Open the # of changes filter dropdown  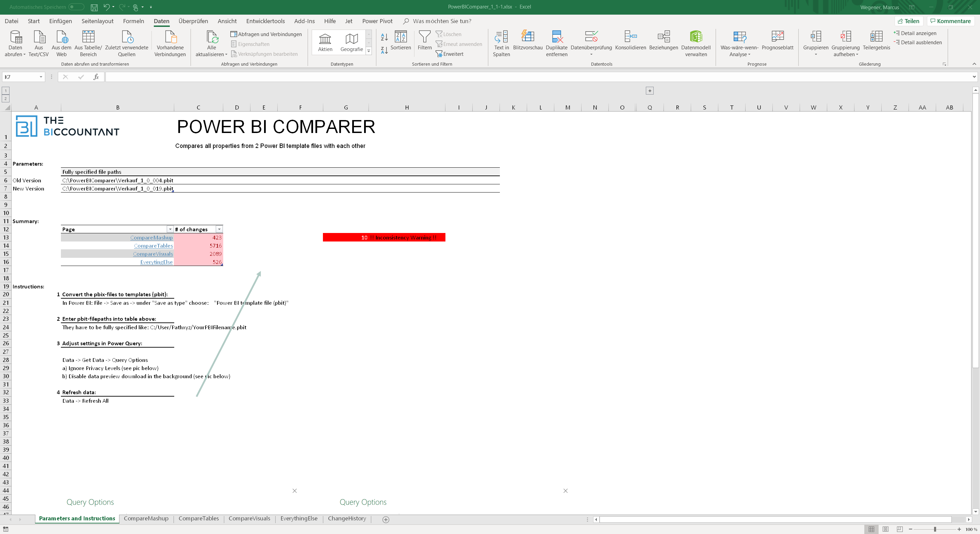point(219,229)
